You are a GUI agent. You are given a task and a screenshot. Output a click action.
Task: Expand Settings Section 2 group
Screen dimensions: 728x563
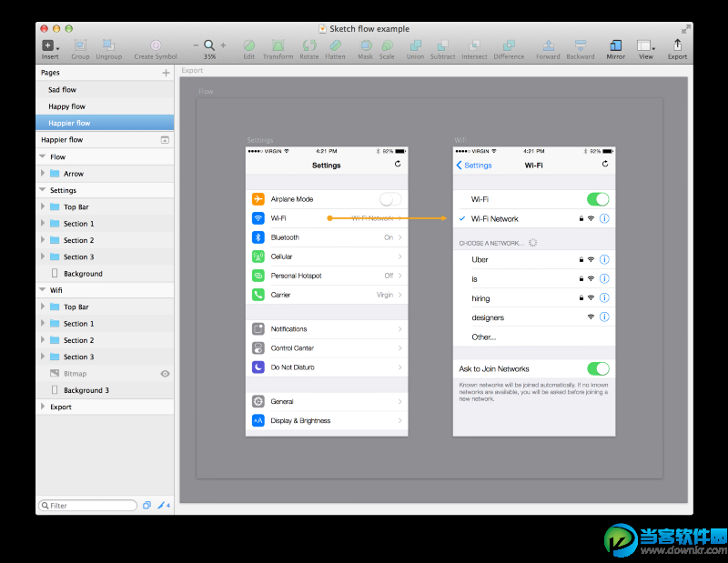(x=43, y=240)
